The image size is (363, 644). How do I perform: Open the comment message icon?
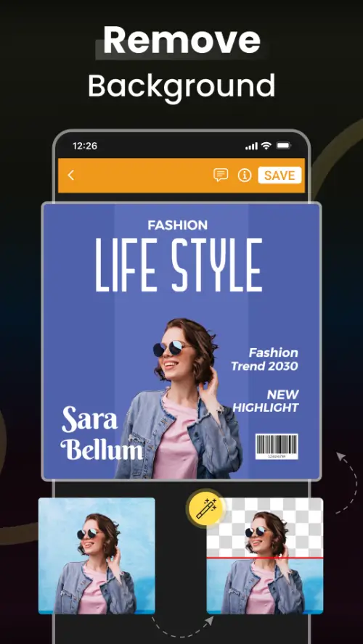[221, 176]
